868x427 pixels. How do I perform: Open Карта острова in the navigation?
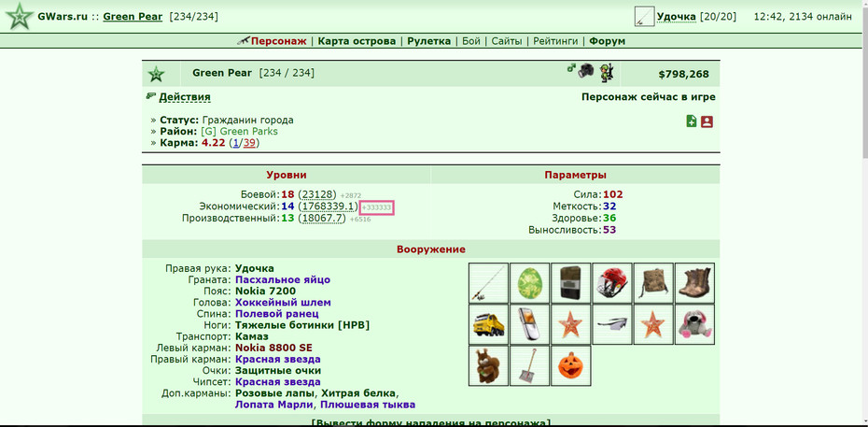tap(357, 41)
